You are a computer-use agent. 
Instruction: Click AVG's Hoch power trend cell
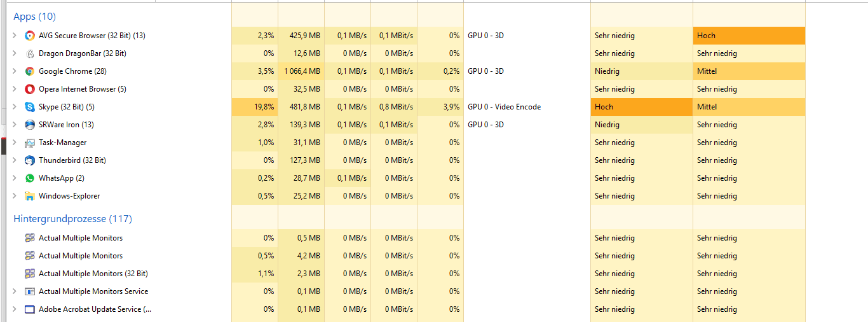749,36
